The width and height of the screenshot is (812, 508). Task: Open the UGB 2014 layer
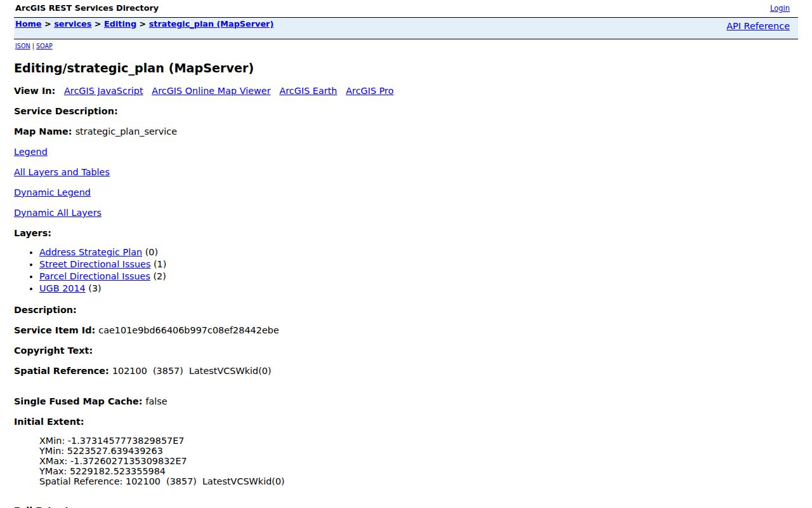tap(62, 288)
